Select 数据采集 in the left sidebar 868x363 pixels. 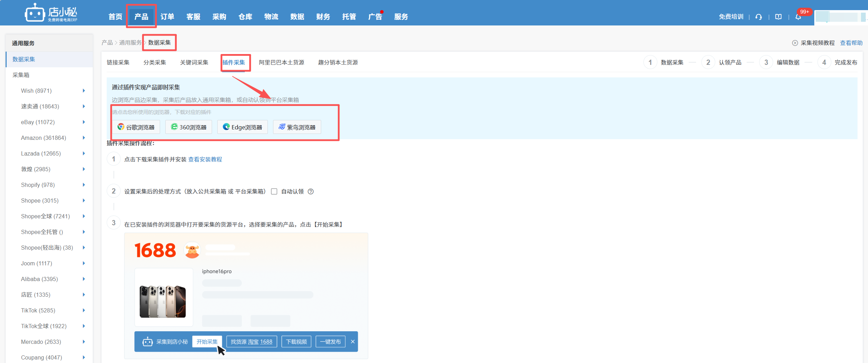pos(50,59)
